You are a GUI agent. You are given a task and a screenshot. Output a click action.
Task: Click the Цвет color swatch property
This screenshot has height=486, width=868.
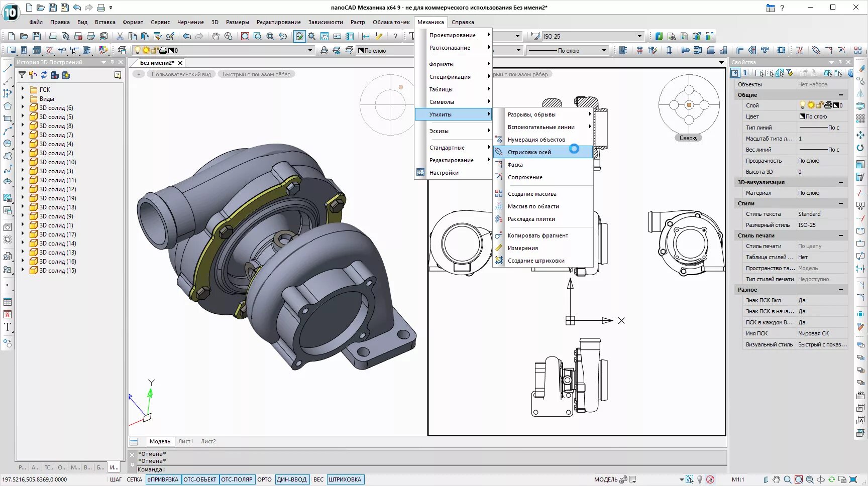[x=803, y=116]
